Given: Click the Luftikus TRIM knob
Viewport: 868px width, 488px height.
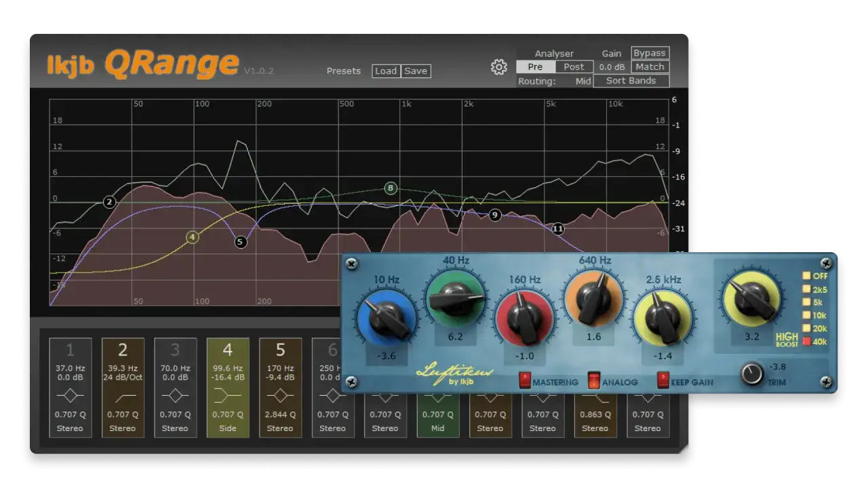Looking at the screenshot, I should pos(751,373).
